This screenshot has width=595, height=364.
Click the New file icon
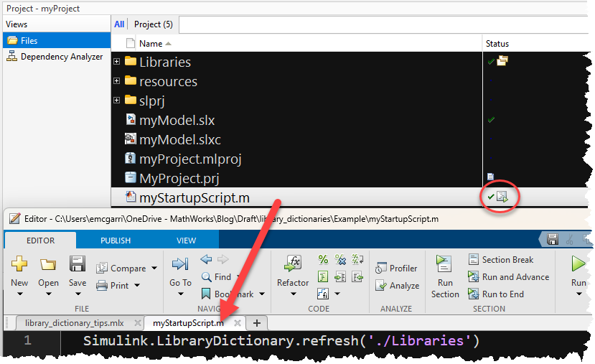(x=19, y=264)
